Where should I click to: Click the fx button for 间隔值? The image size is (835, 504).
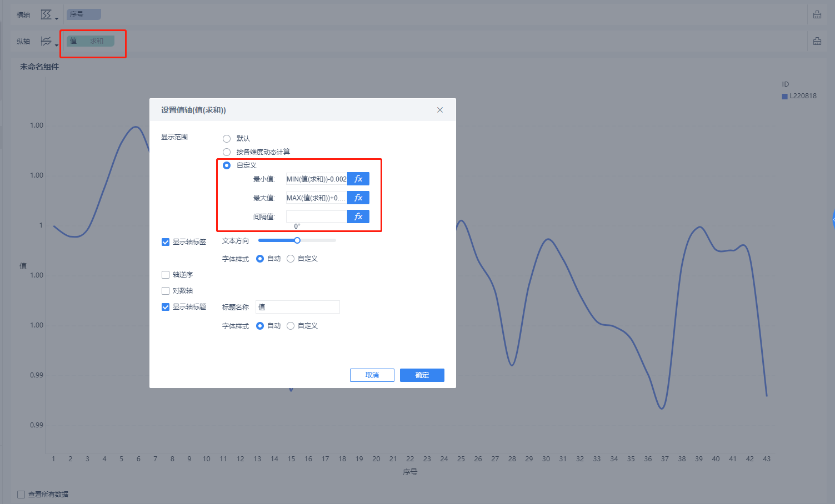(x=358, y=216)
